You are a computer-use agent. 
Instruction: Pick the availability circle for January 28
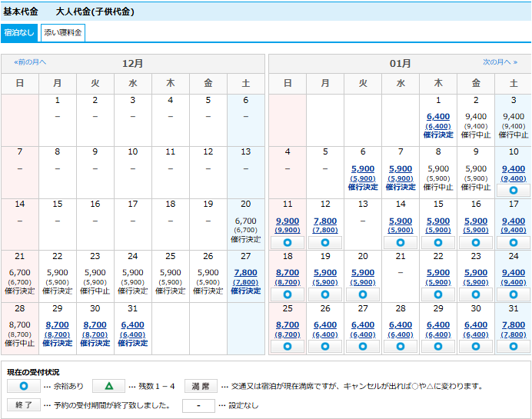pos(401,346)
